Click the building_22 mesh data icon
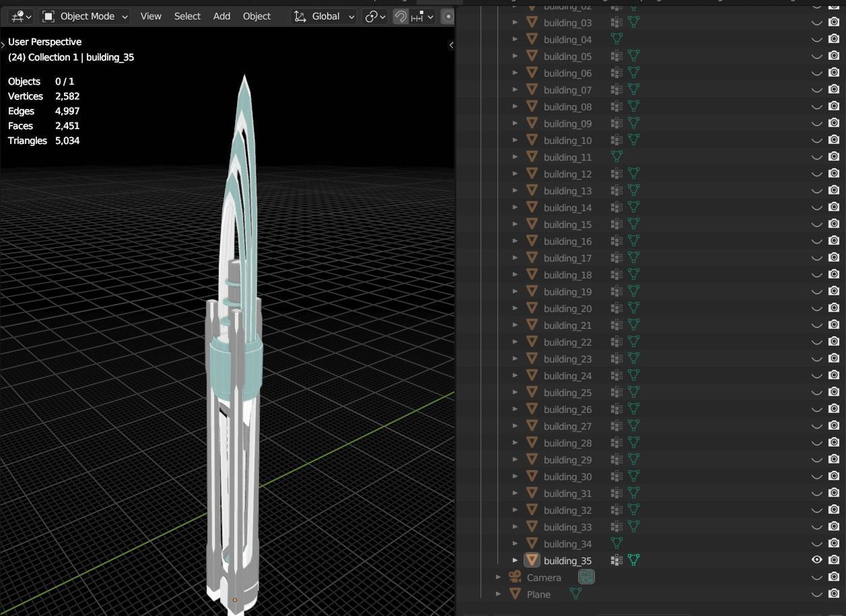 point(633,342)
